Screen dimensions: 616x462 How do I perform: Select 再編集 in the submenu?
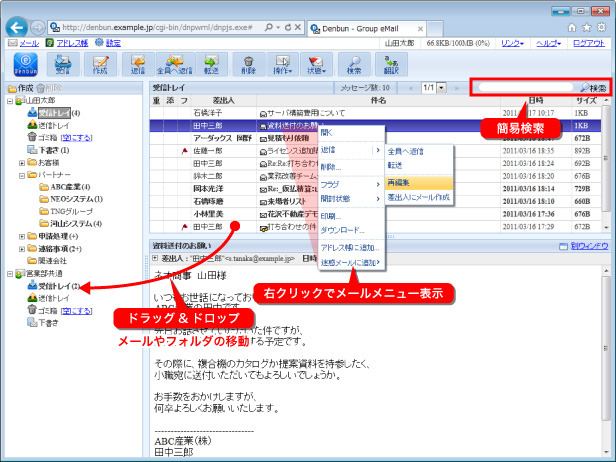(x=419, y=183)
